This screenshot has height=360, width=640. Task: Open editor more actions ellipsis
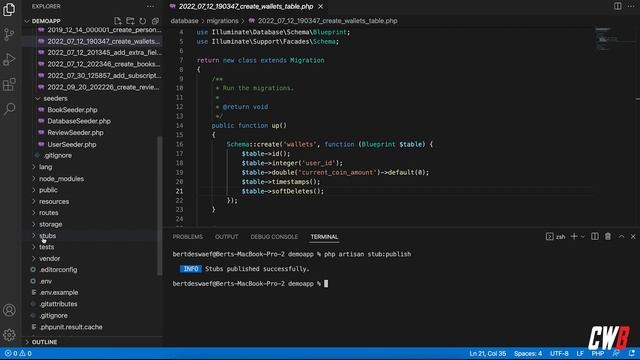click(631, 6)
